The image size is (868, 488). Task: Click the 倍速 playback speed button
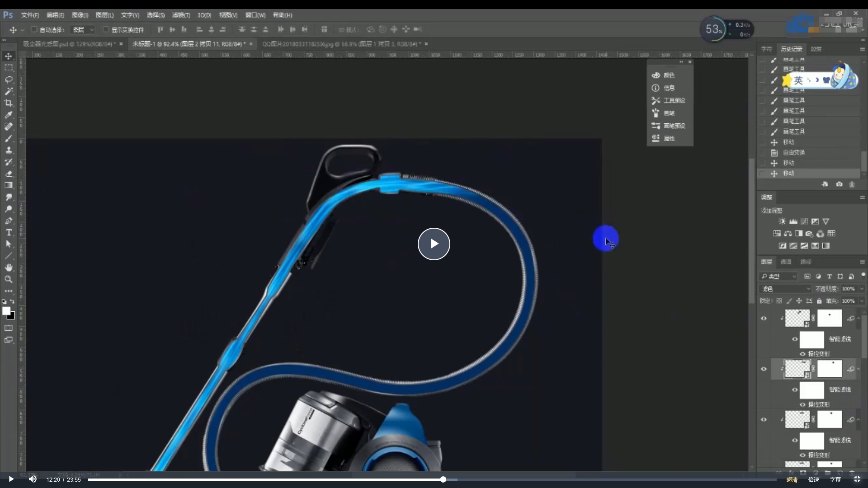pos(814,479)
